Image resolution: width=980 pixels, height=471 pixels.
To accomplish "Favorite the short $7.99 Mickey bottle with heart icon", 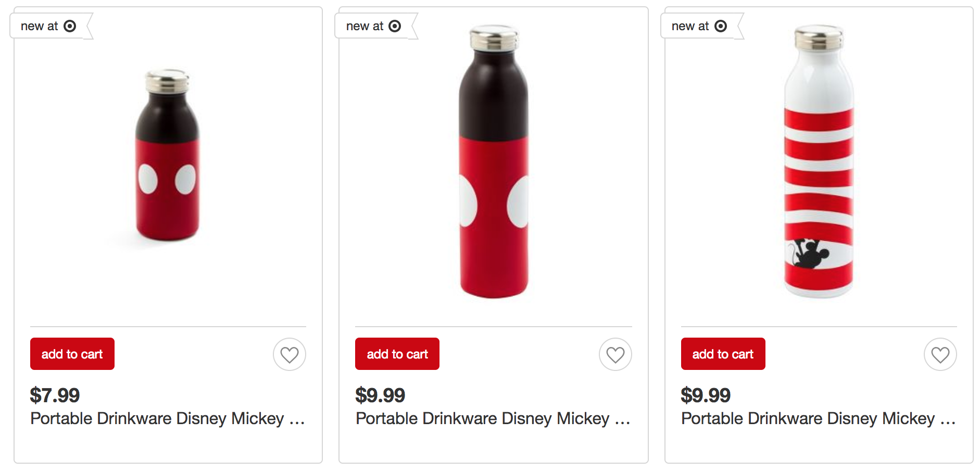I will (290, 354).
